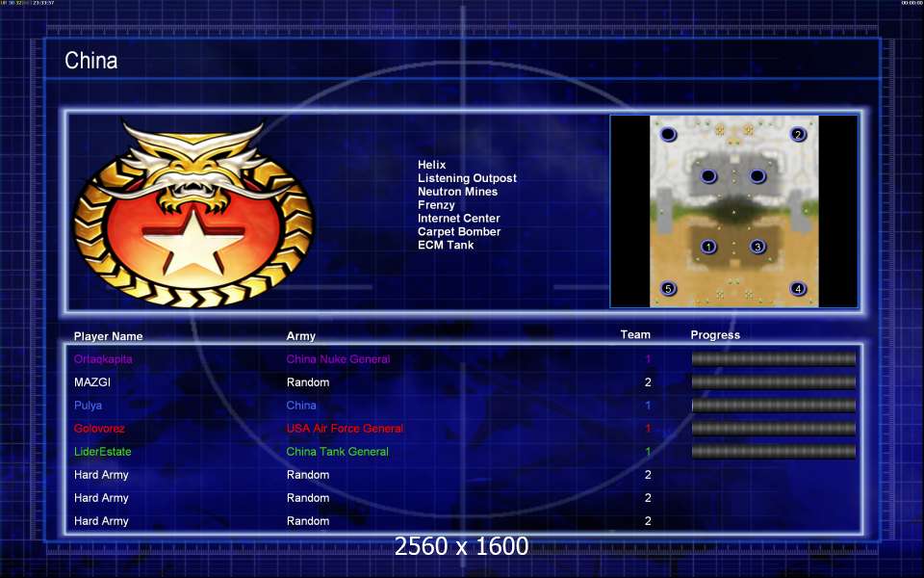Click the China faction title
Screen dimensions: 924x578
90,60
